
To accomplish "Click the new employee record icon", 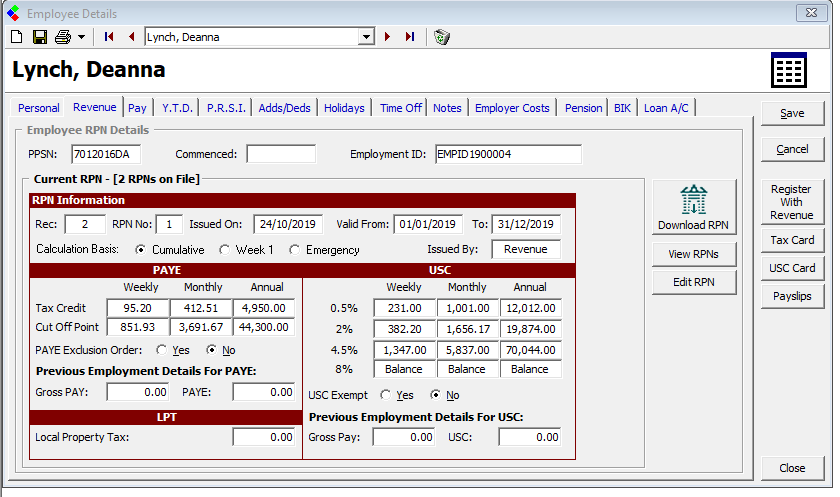I will click(x=17, y=37).
